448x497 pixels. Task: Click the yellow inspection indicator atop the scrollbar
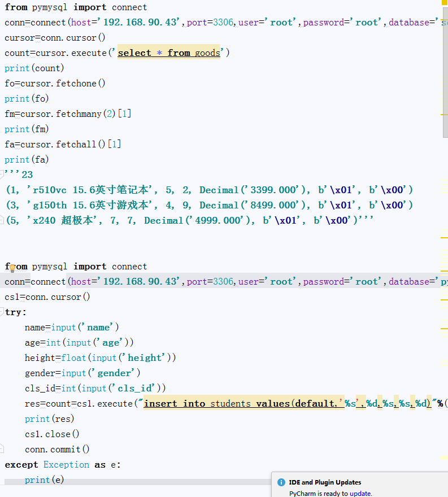click(445, 2)
